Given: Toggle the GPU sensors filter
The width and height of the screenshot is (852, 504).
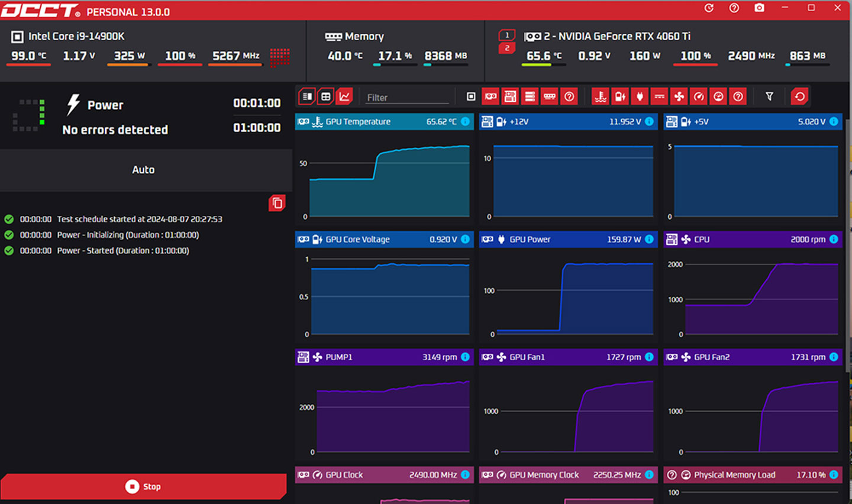Looking at the screenshot, I should (x=490, y=96).
